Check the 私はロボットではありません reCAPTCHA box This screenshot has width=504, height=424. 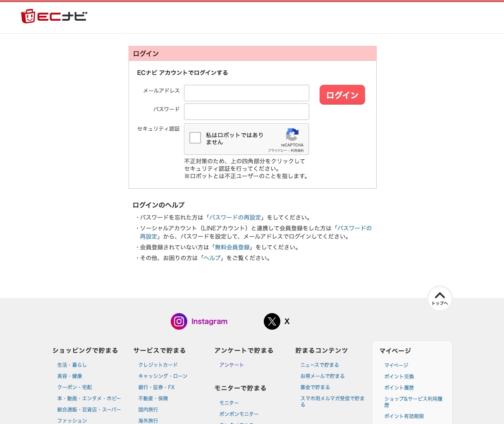click(x=195, y=138)
